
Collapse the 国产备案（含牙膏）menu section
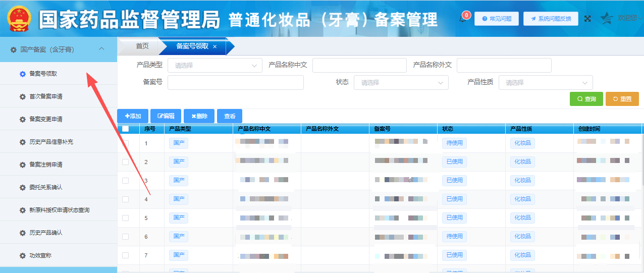(101, 49)
